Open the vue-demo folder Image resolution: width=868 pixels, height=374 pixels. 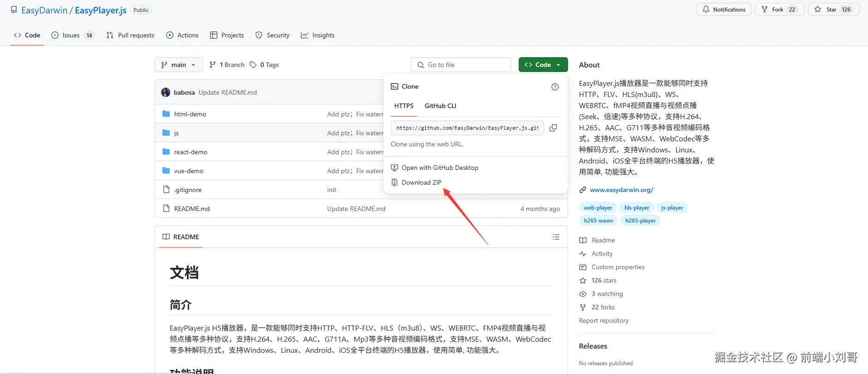pos(189,171)
